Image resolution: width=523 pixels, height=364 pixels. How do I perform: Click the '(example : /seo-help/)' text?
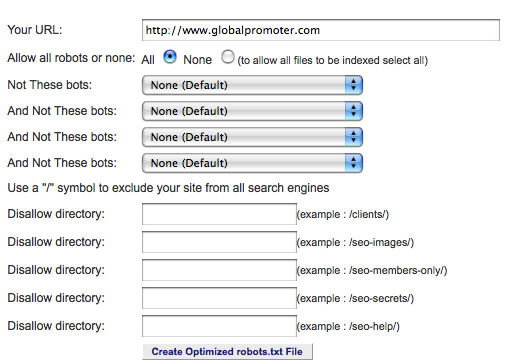(x=348, y=326)
